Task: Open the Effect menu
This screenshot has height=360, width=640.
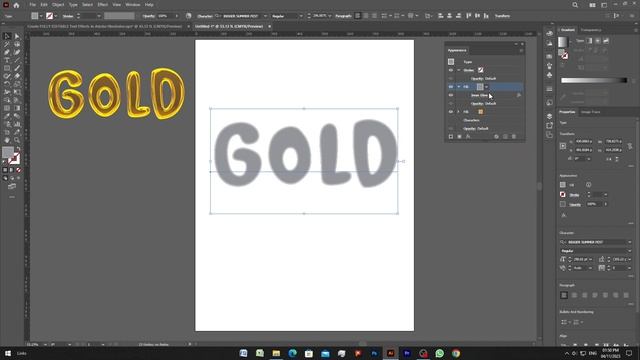Action: pos(102,5)
